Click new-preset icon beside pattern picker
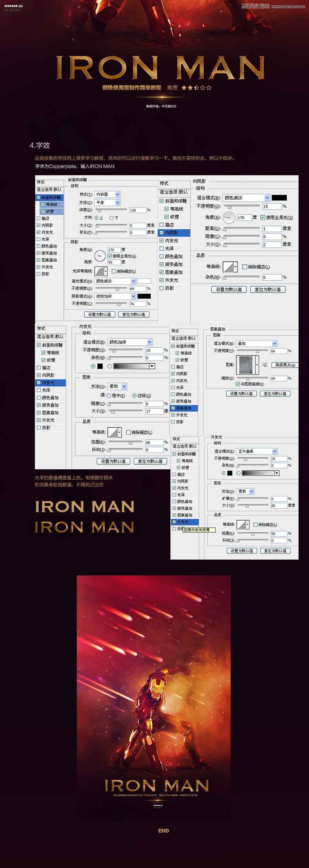Screen dimensions: 309x868 (265, 365)
